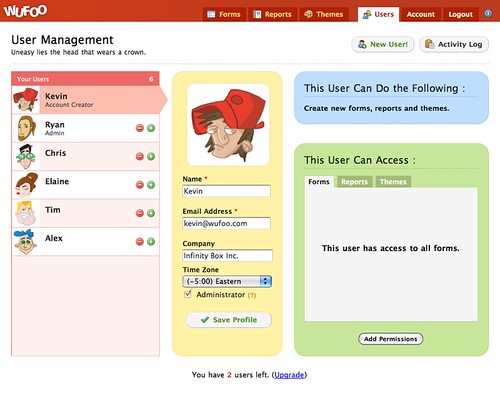This screenshot has height=393, width=500.
Task: Click the Administrator help (?) icon
Action: tap(252, 295)
